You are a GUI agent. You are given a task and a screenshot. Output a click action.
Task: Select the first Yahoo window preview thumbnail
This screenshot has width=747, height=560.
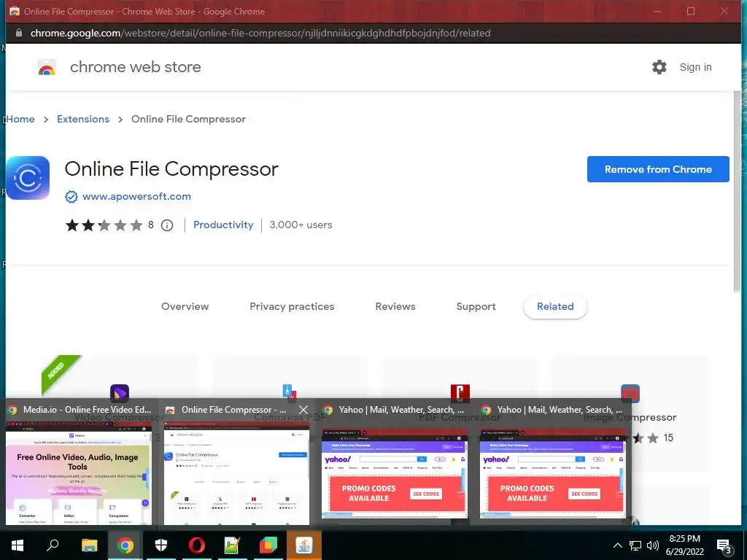pyautogui.click(x=395, y=472)
